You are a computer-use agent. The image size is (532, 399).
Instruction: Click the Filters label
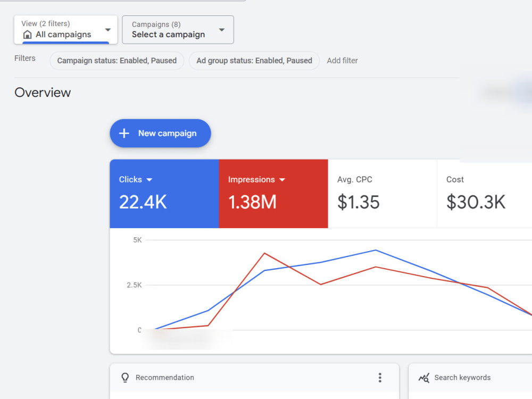[25, 59]
